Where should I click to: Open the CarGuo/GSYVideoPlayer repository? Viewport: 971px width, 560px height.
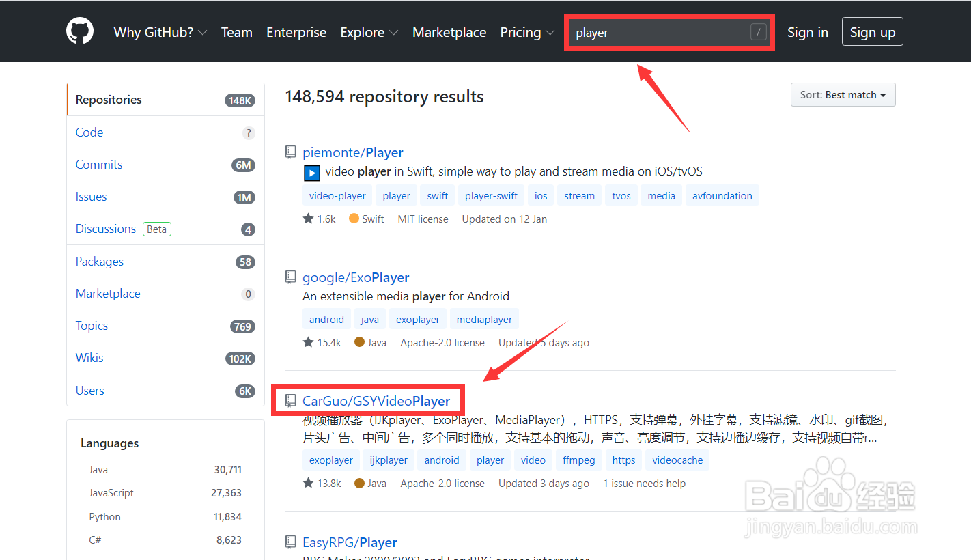tap(376, 401)
